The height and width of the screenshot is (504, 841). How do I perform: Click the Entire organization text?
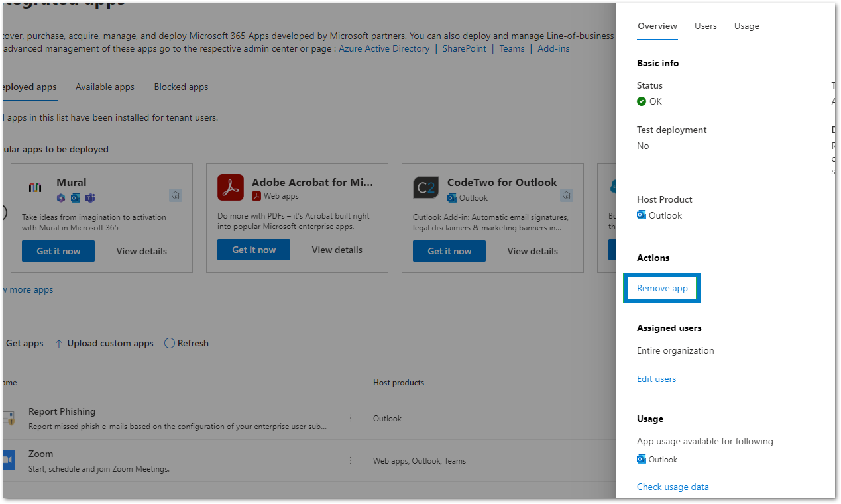point(675,350)
